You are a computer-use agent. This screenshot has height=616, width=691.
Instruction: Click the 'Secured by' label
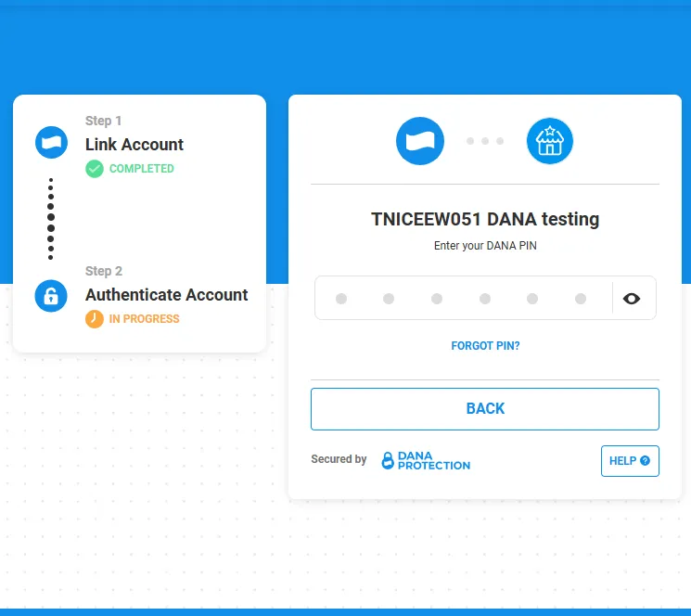point(339,459)
